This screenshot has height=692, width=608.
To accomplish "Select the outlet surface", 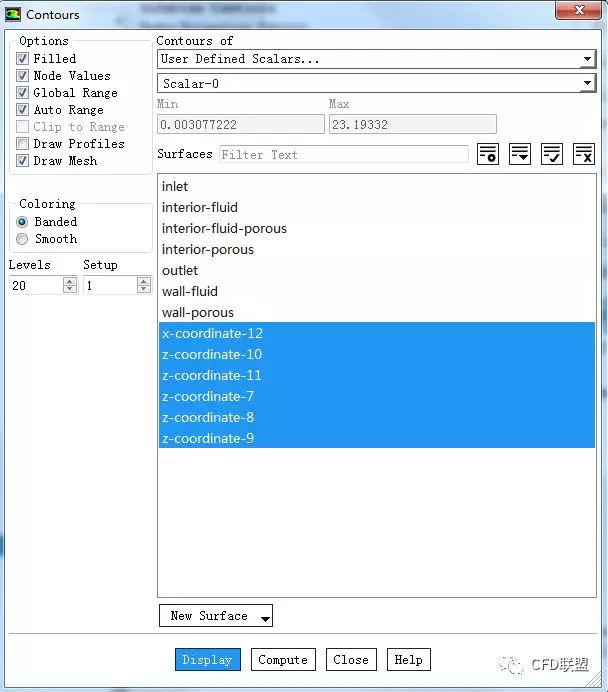I will click(376, 270).
